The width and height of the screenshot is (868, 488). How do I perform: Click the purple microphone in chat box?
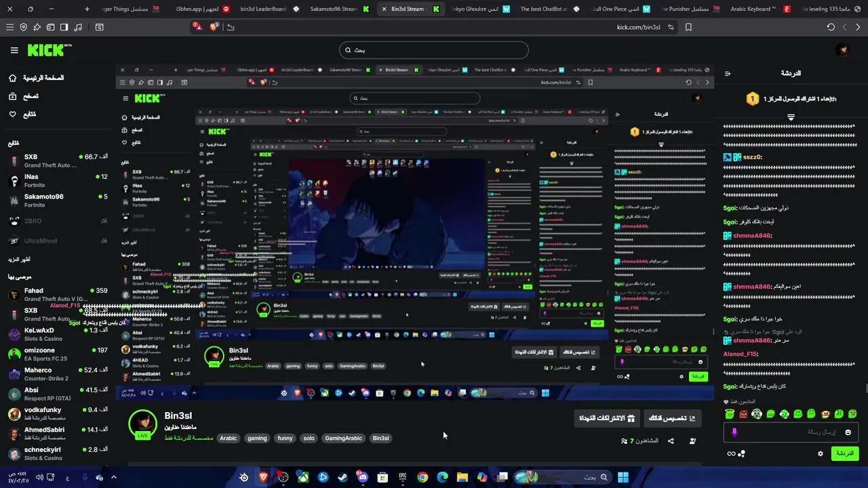pos(734,432)
